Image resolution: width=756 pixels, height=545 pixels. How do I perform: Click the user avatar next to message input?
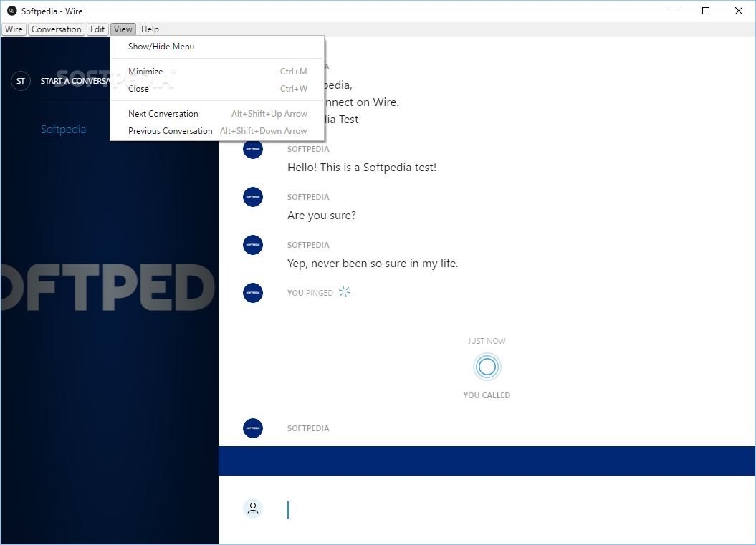[x=253, y=508]
